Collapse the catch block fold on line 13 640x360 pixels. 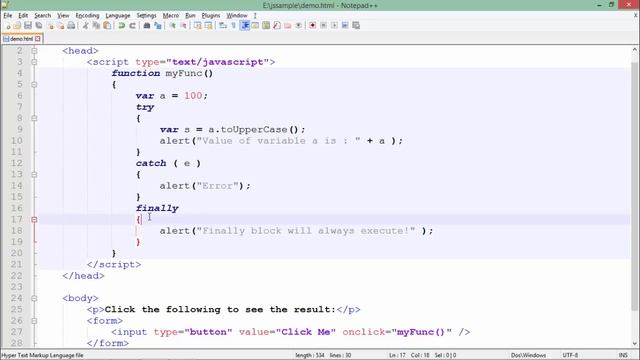tap(34, 175)
